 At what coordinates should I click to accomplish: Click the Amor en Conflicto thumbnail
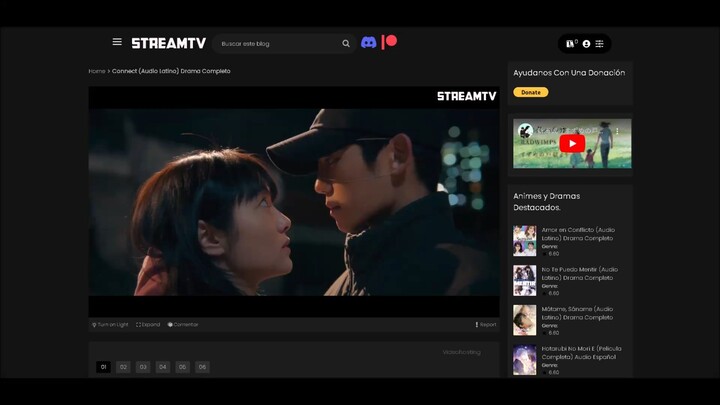[x=524, y=241]
